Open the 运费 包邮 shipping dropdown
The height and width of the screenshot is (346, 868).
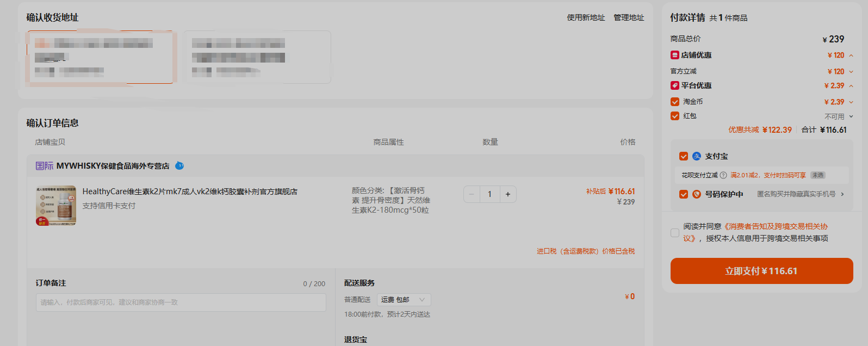point(404,300)
